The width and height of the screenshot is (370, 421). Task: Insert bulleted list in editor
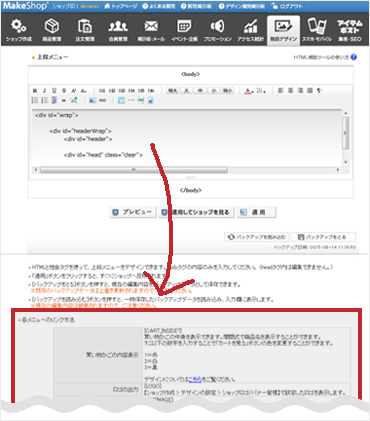35,100
